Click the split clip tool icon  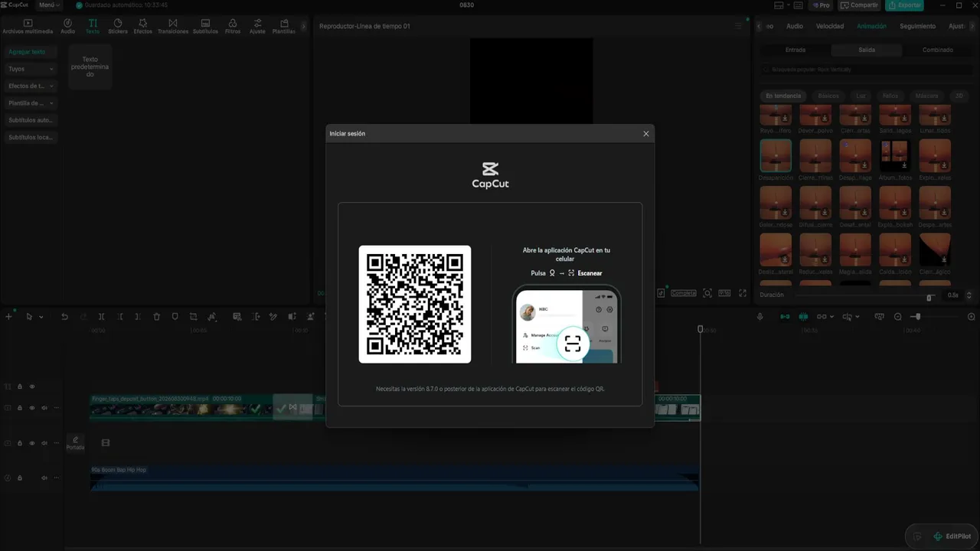point(101,317)
